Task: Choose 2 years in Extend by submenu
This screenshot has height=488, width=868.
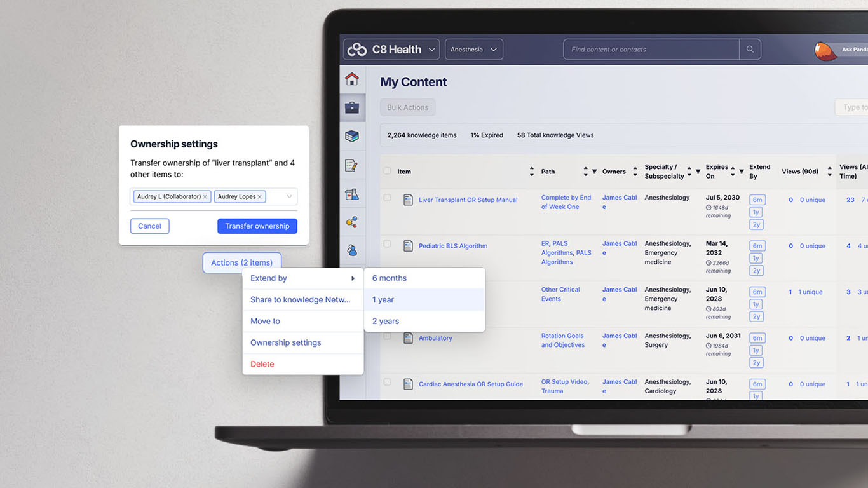Action: tap(424, 322)
